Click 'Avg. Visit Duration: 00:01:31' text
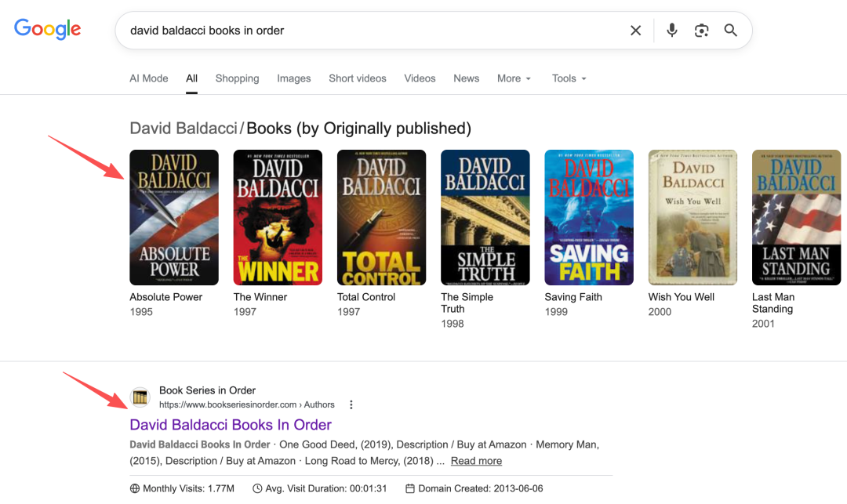Image resolution: width=847 pixels, height=504 pixels. tap(326, 488)
